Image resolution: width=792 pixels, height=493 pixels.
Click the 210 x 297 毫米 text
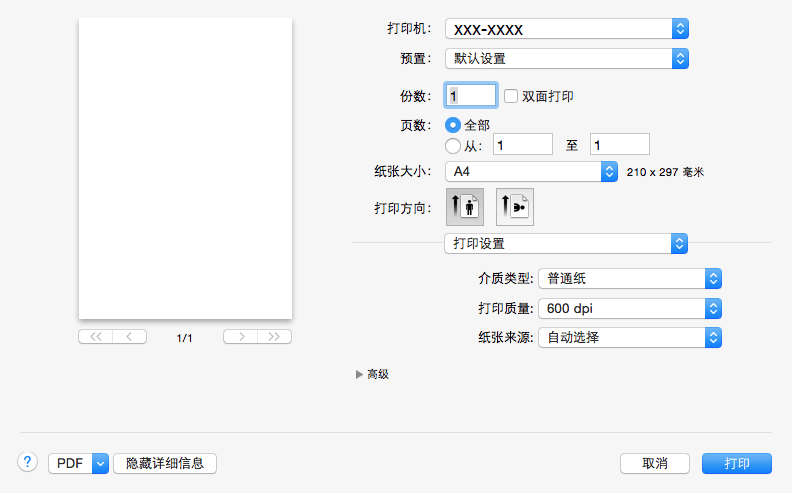click(x=665, y=172)
